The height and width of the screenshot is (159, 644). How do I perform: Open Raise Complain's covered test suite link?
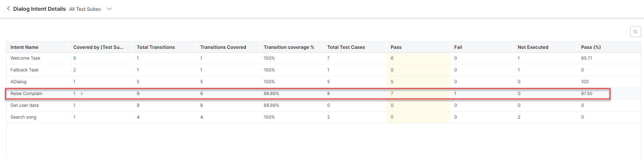74,94
